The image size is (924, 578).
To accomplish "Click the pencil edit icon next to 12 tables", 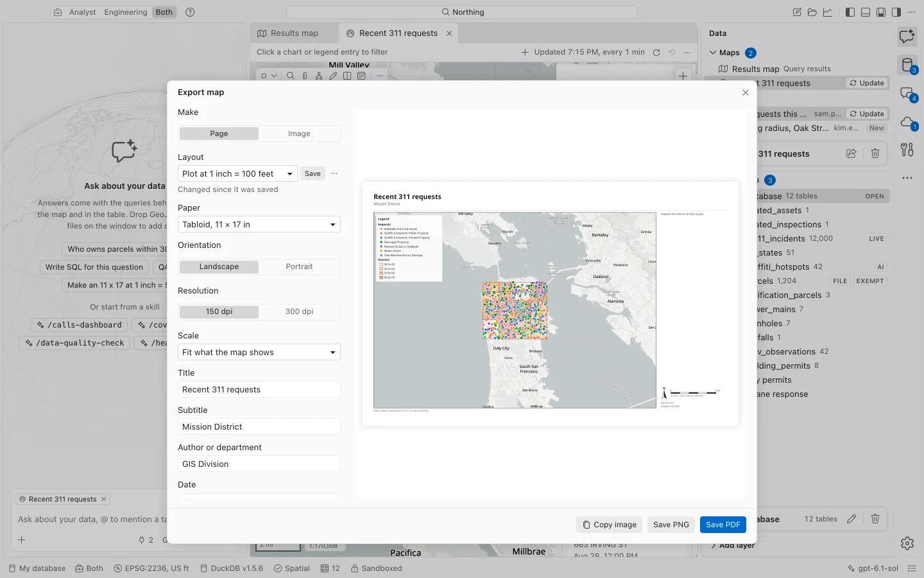I will [x=851, y=519].
